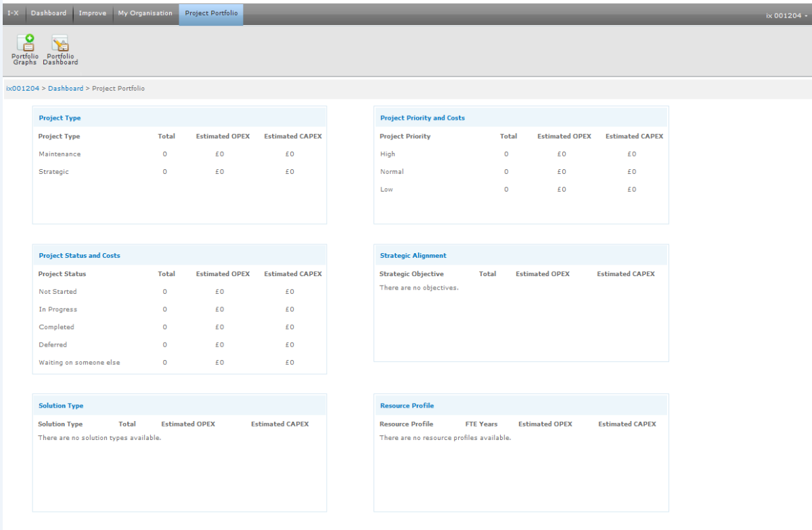Open the Improve section
Image resolution: width=812 pixels, height=530 pixels.
(92, 13)
